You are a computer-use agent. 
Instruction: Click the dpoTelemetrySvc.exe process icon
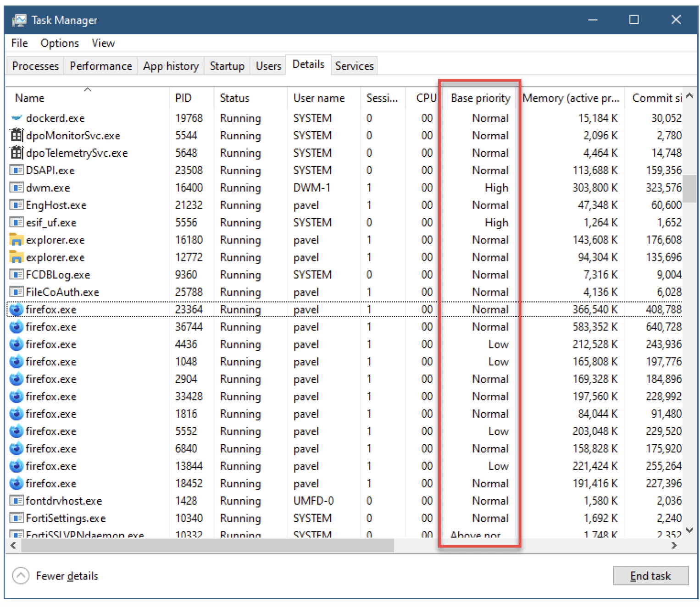tap(17, 153)
